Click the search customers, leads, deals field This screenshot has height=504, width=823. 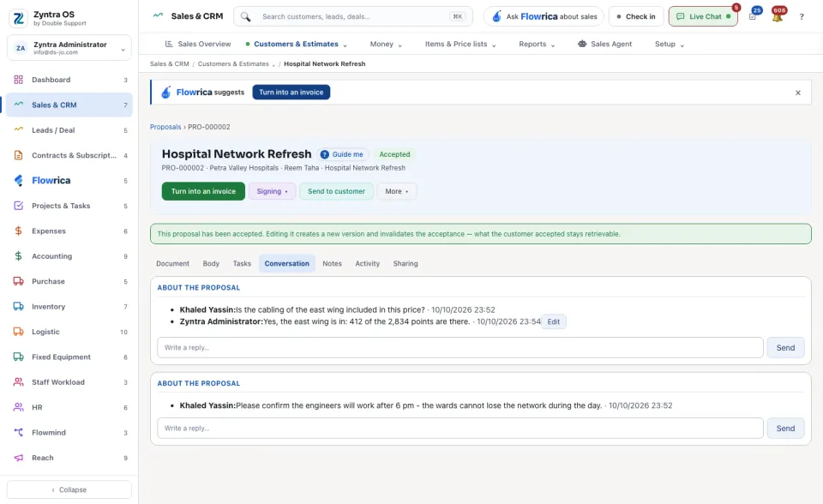point(352,17)
